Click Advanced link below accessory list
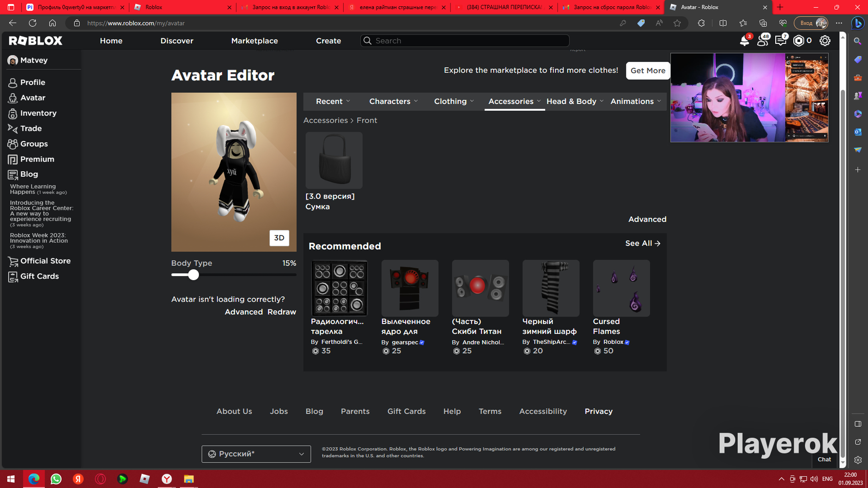868x488 pixels. 647,220
